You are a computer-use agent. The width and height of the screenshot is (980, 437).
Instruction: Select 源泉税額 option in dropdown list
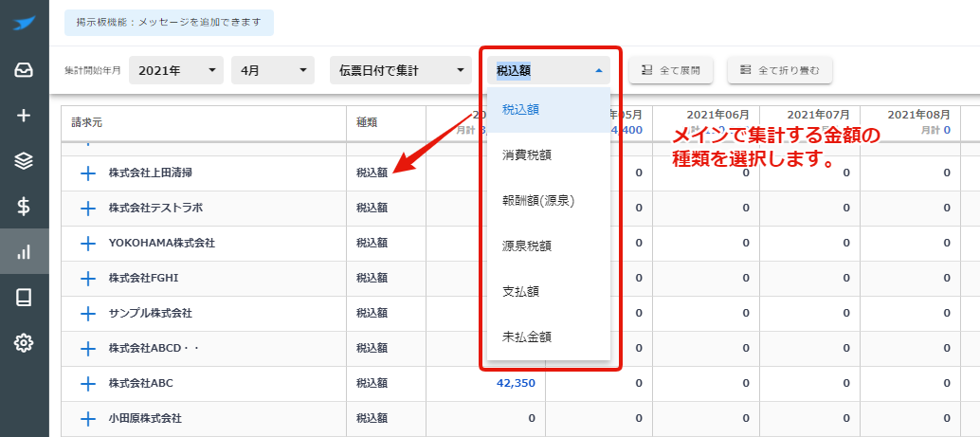[x=549, y=246]
